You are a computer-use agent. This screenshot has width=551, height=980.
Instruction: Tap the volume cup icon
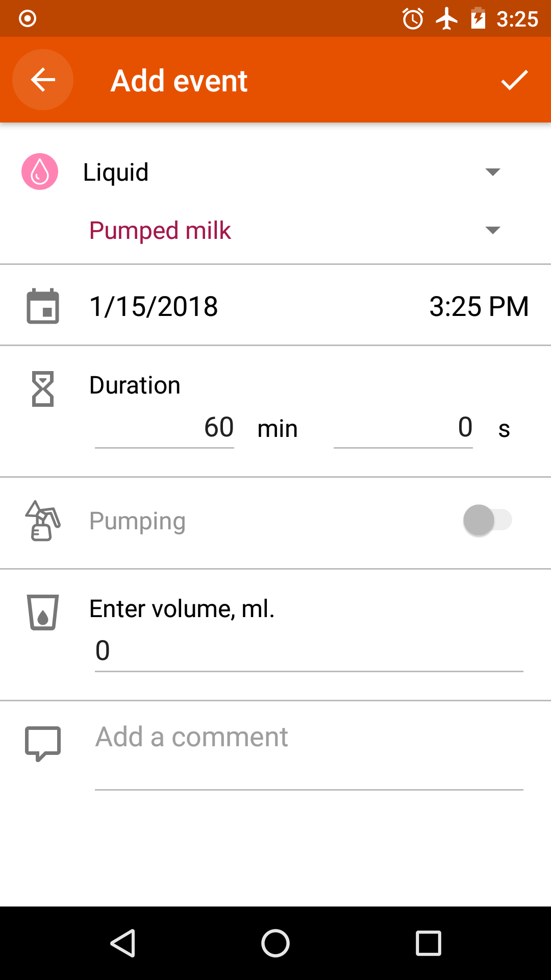(x=43, y=612)
